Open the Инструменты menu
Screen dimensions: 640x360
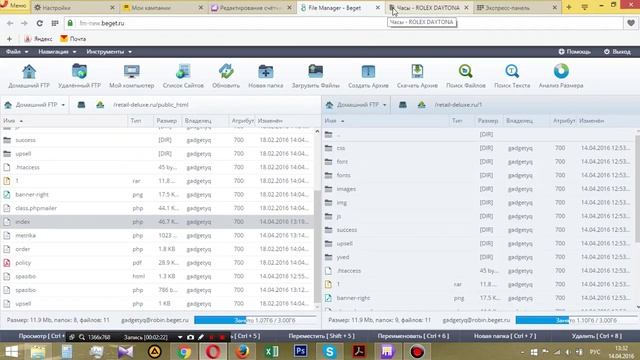(109, 52)
